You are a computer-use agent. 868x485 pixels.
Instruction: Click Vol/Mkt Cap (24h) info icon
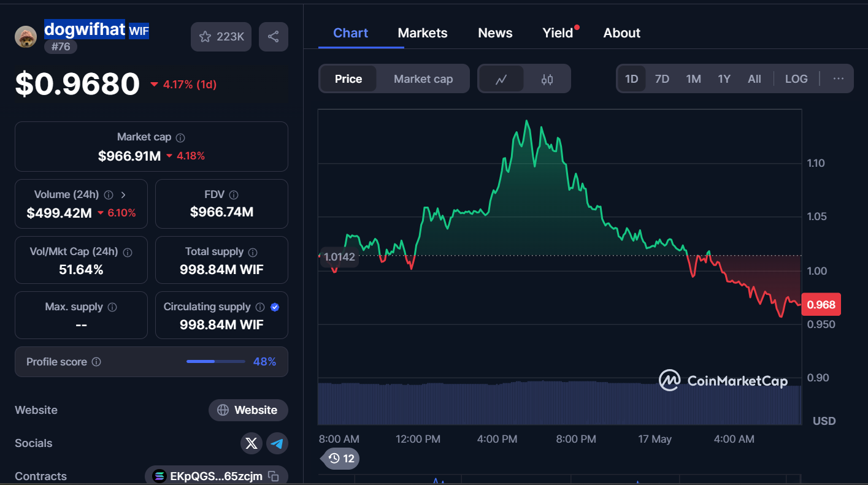[128, 253]
